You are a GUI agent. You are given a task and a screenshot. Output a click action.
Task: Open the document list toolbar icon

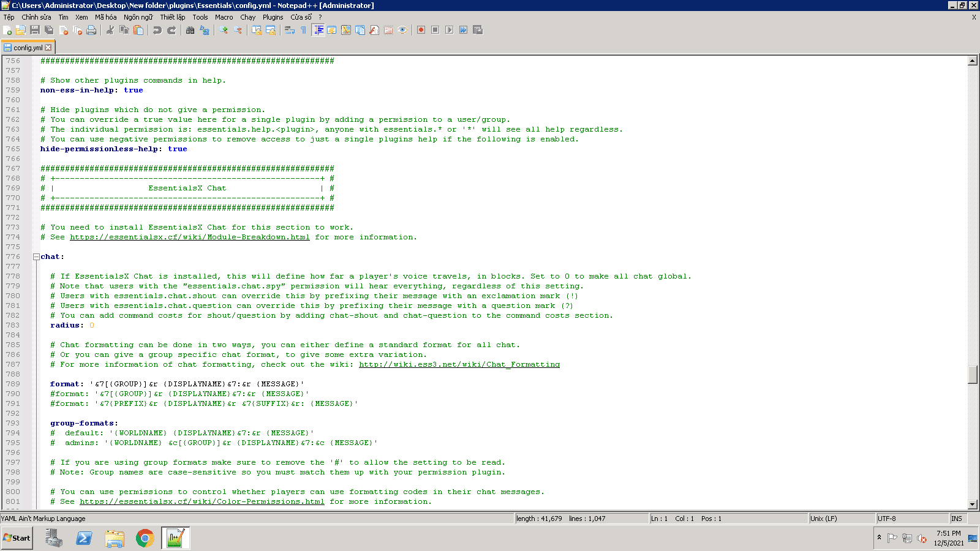pyautogui.click(x=360, y=30)
